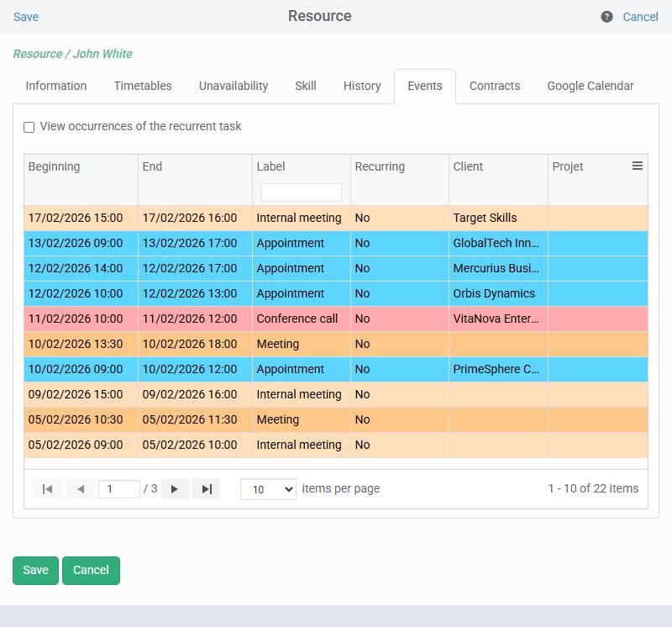Screen dimensions: 672x627
Task: Select the 10/02/2026 09:00 beginning cell
Action: [81, 369]
